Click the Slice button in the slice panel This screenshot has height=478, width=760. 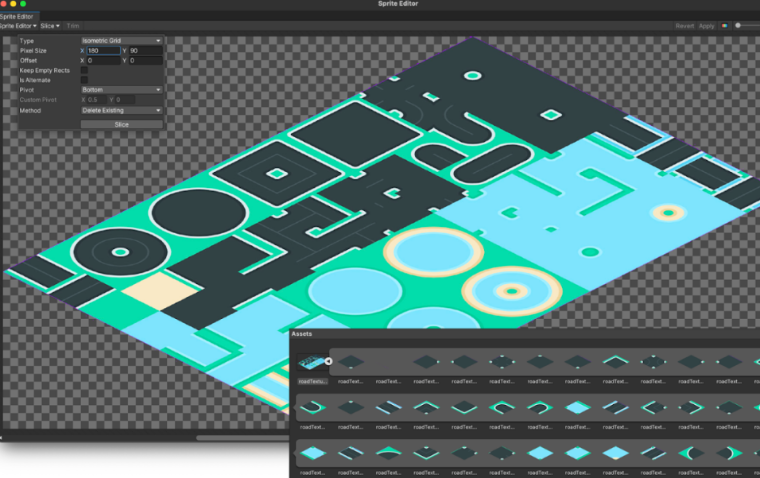click(121, 125)
